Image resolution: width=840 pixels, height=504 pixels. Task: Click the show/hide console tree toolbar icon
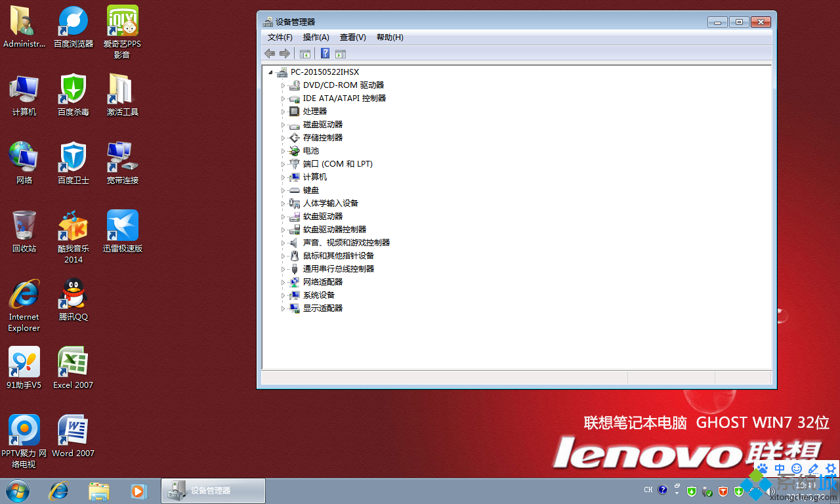click(305, 53)
